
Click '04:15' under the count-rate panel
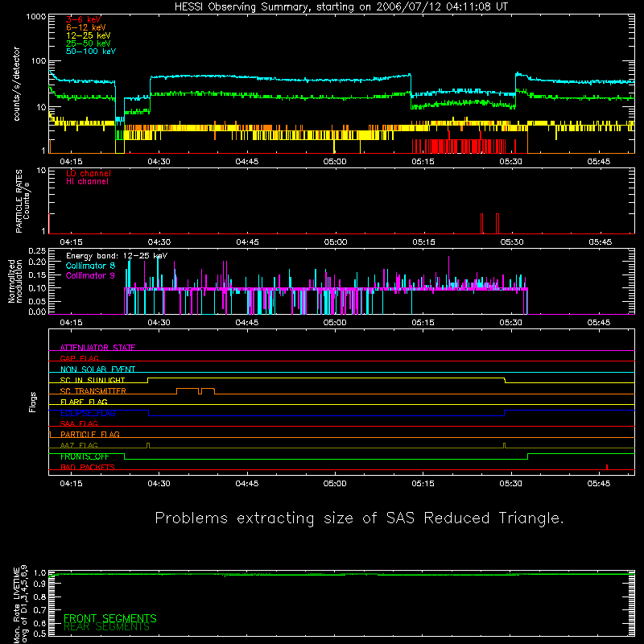71,162
